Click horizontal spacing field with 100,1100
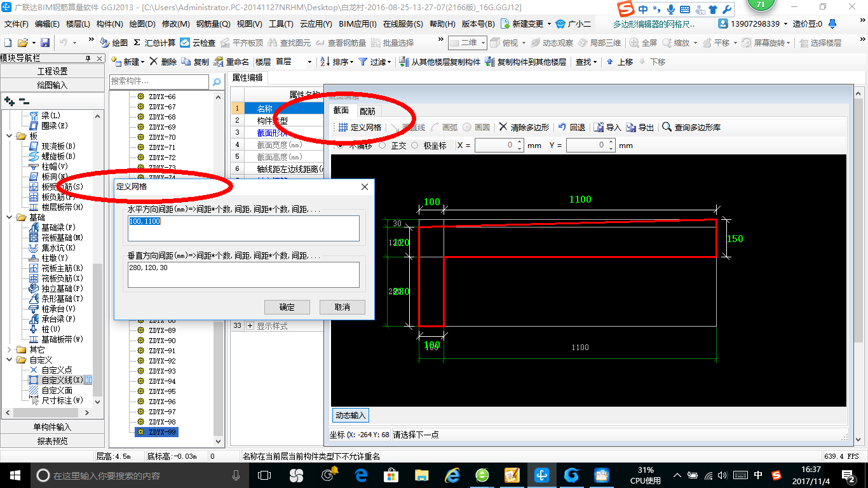Screen dimensions: 868x488 click(243, 228)
